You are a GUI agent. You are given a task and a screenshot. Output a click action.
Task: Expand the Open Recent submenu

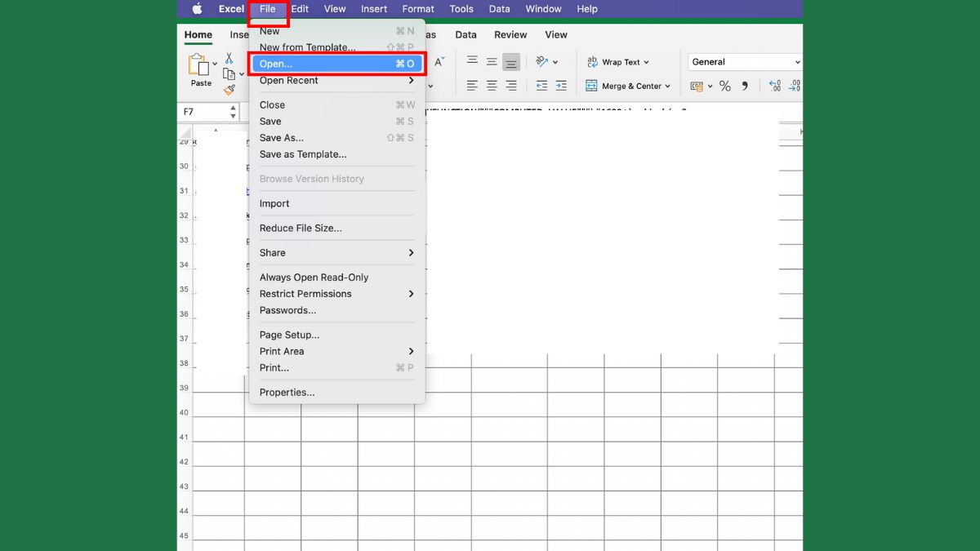(336, 81)
